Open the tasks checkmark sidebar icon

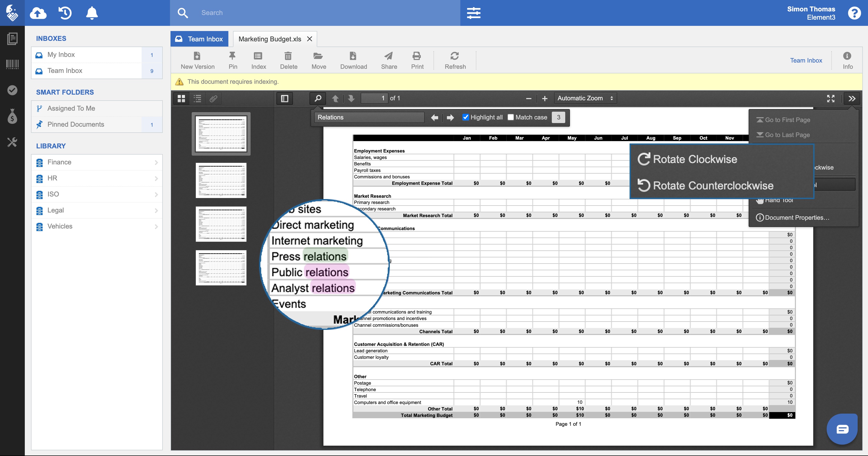[x=12, y=90]
